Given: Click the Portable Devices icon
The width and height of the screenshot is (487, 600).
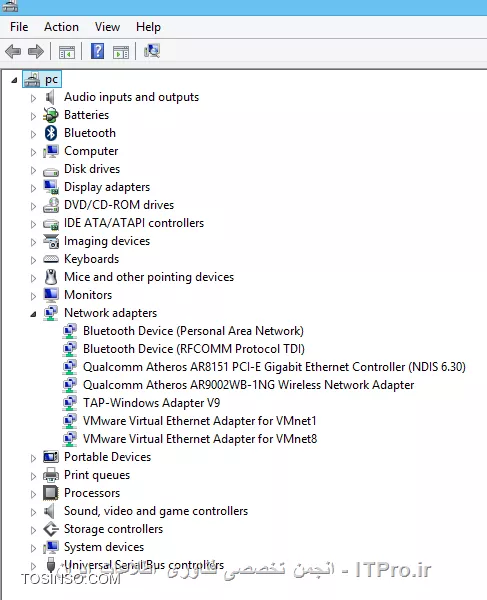Looking at the screenshot, I should tap(51, 457).
